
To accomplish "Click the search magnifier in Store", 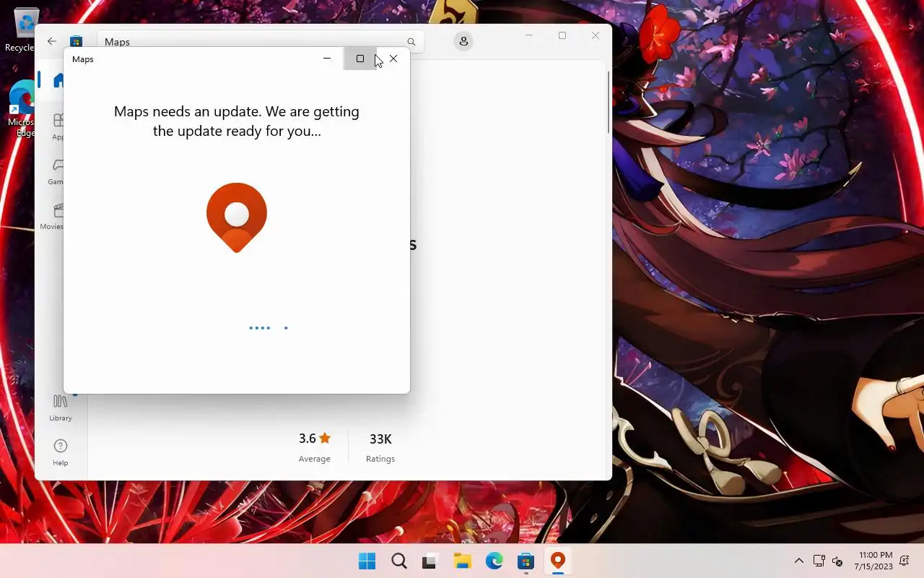I will [411, 42].
